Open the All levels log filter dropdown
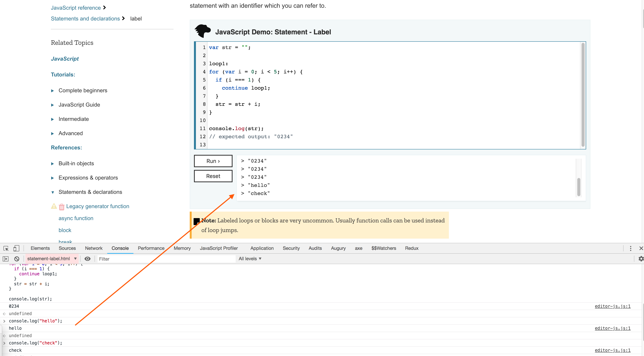The width and height of the screenshot is (644, 356). tap(250, 259)
